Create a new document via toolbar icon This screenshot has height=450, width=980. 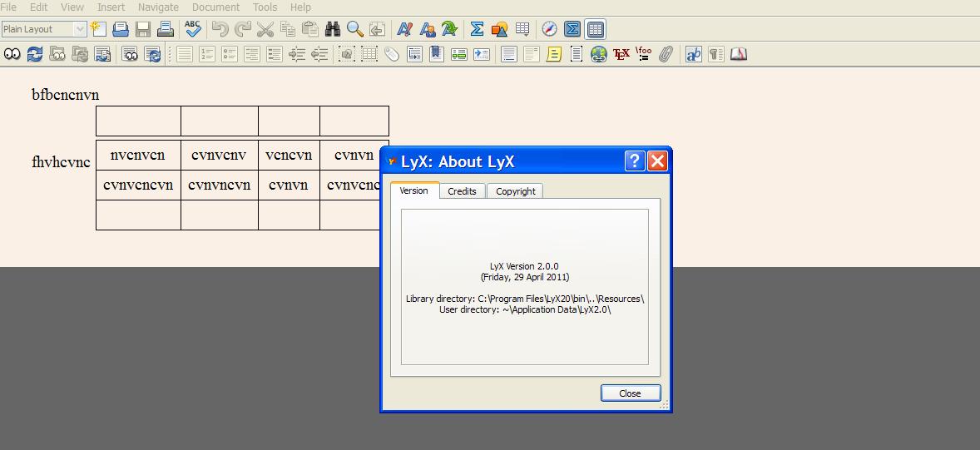pyautogui.click(x=98, y=29)
